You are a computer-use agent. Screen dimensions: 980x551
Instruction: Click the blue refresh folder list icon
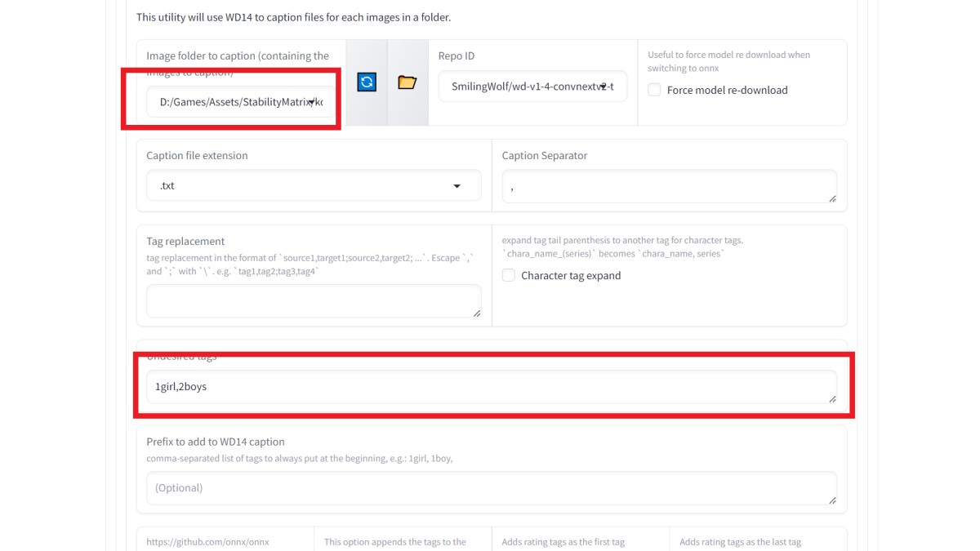tap(367, 82)
